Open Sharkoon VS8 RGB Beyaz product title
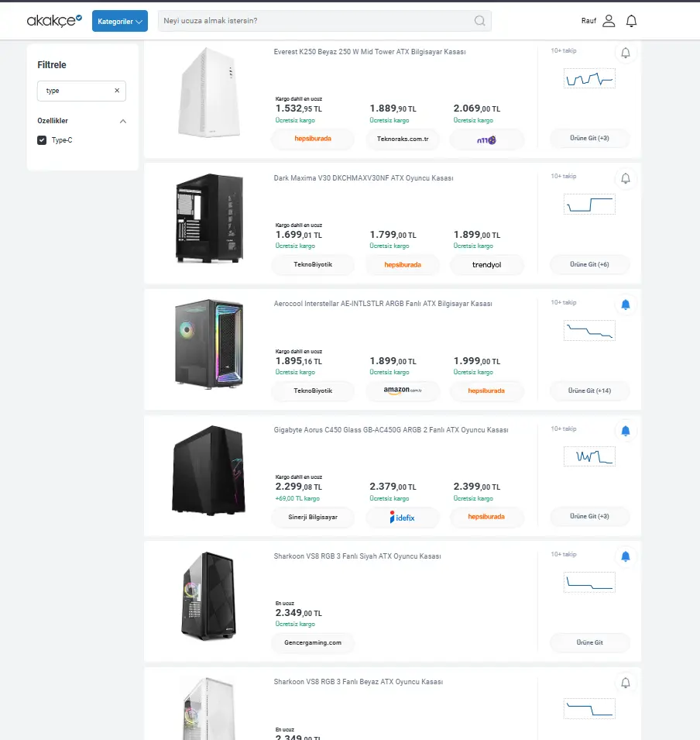 point(358,682)
